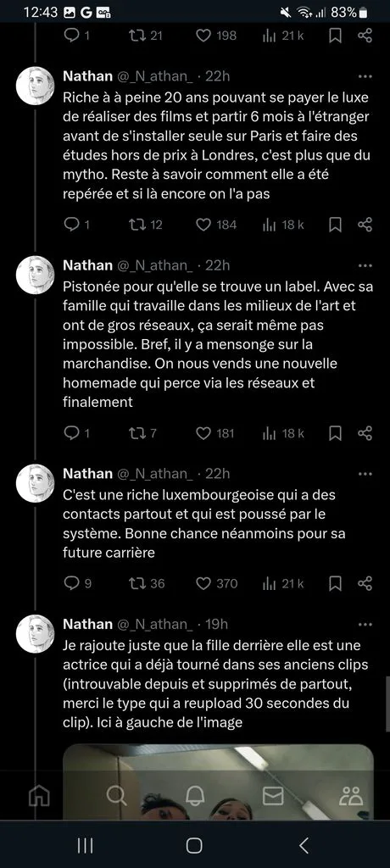Like the tweet with 370 likes
The width and height of the screenshot is (390, 868).
point(203,583)
